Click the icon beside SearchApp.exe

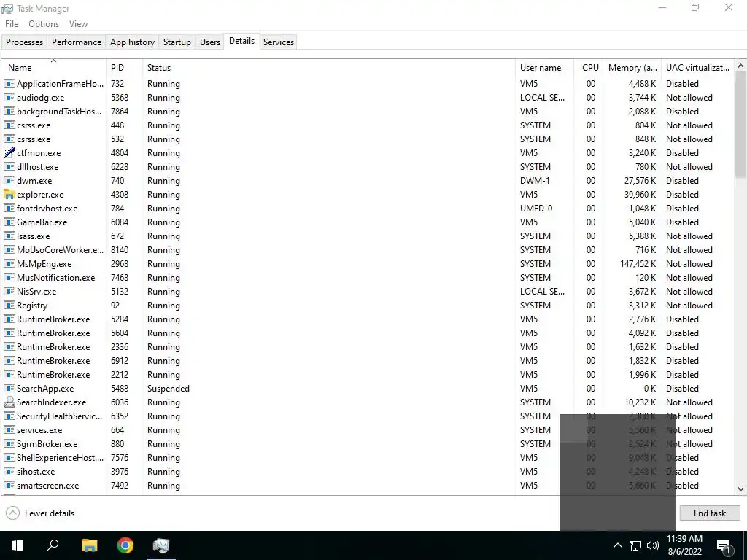(9, 389)
